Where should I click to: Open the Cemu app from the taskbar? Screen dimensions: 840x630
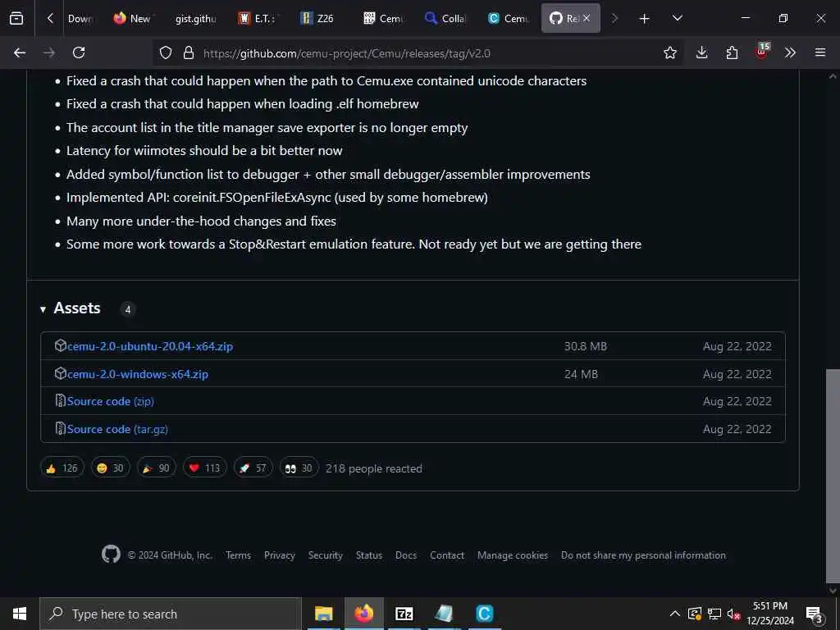pyautogui.click(x=484, y=614)
